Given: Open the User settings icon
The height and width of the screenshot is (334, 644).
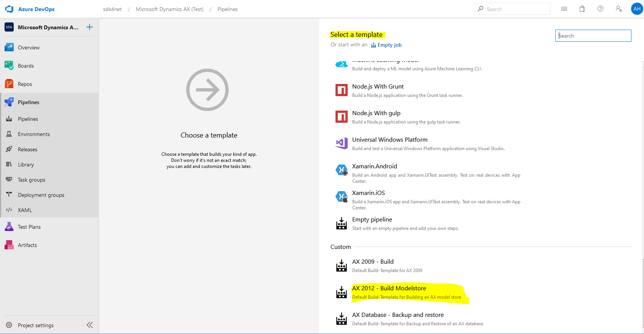Looking at the screenshot, I should (619, 9).
